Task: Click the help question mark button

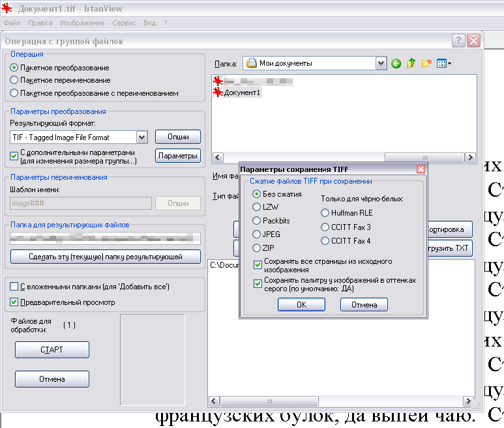Action: (x=458, y=41)
